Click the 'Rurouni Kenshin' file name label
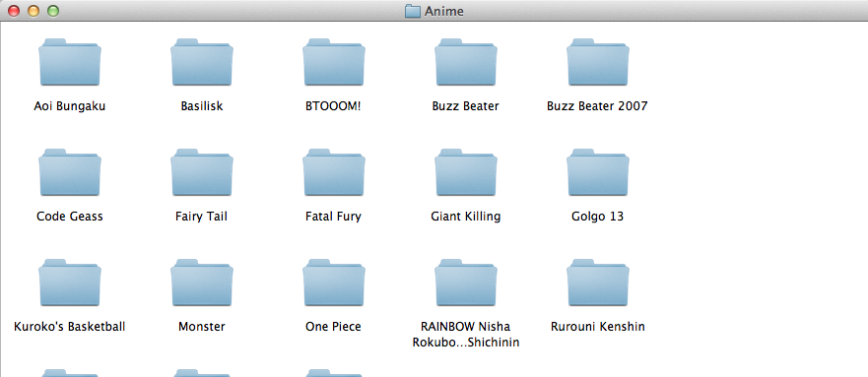868x377 pixels. 598,327
